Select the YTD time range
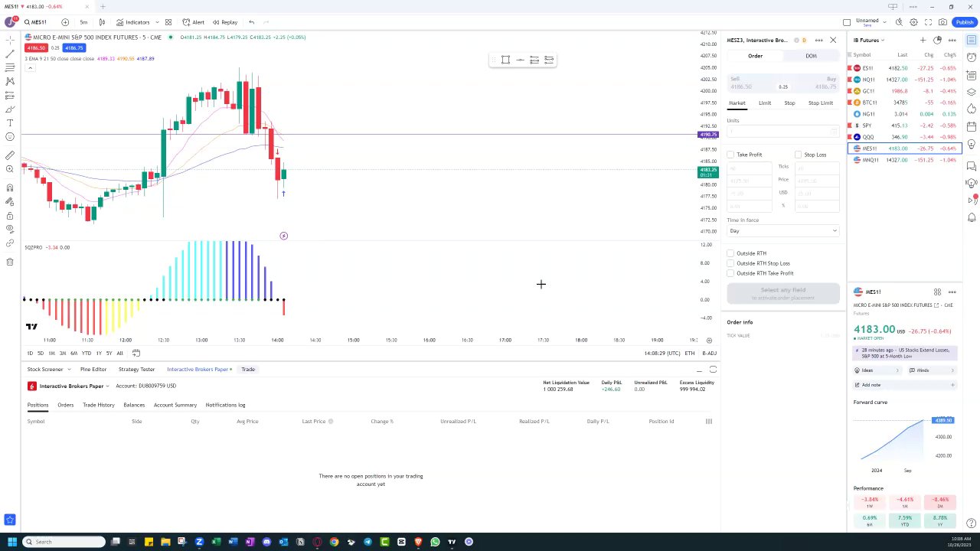 86,353
